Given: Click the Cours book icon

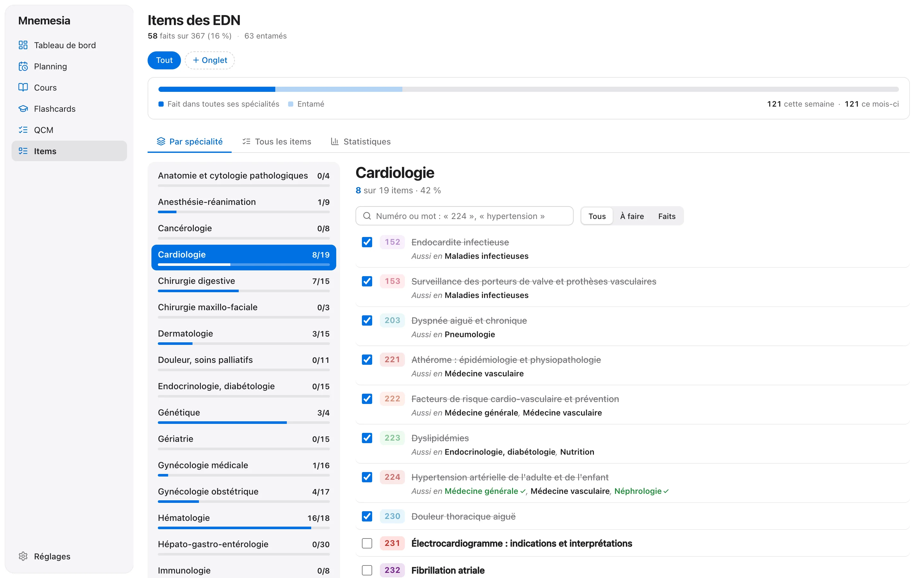Looking at the screenshot, I should (23, 88).
